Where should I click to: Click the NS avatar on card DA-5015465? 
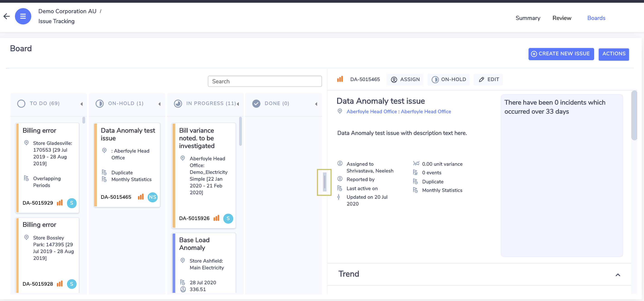[152, 197]
